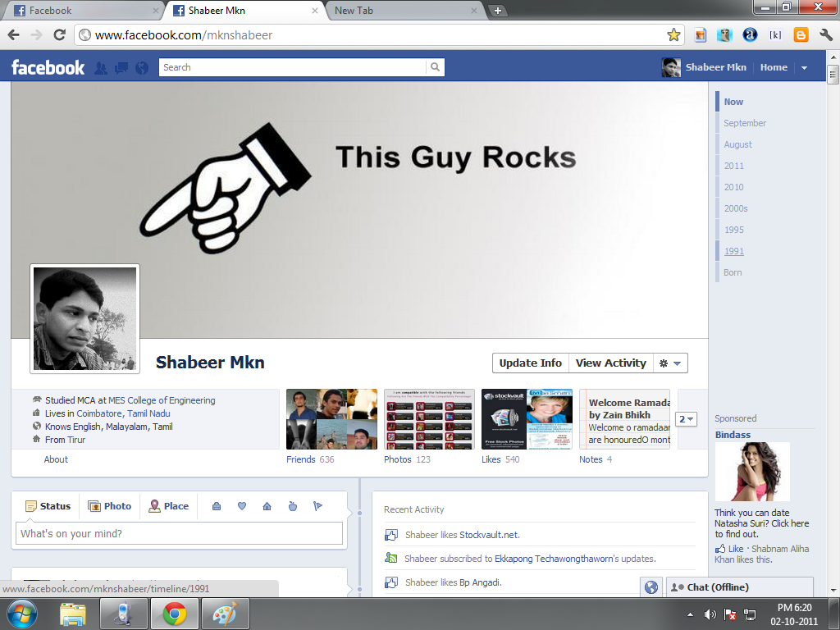Select the Photo composer tab

click(x=110, y=506)
